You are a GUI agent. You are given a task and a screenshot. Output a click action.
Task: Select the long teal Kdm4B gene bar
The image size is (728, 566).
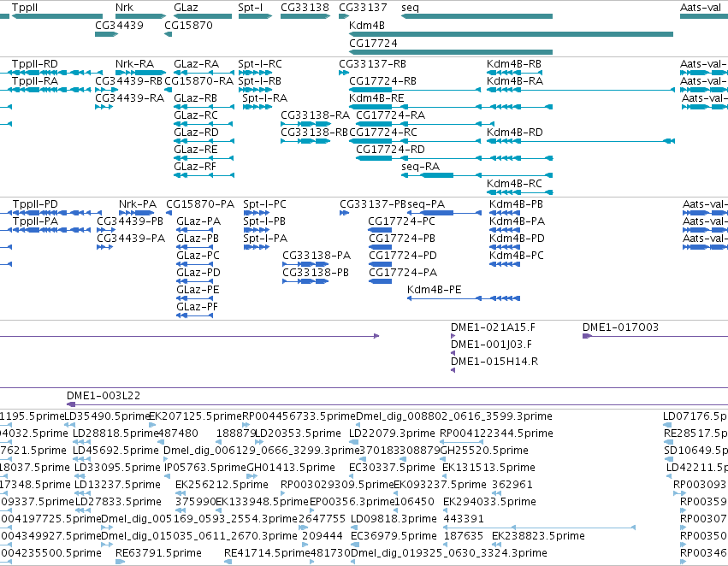click(x=512, y=34)
